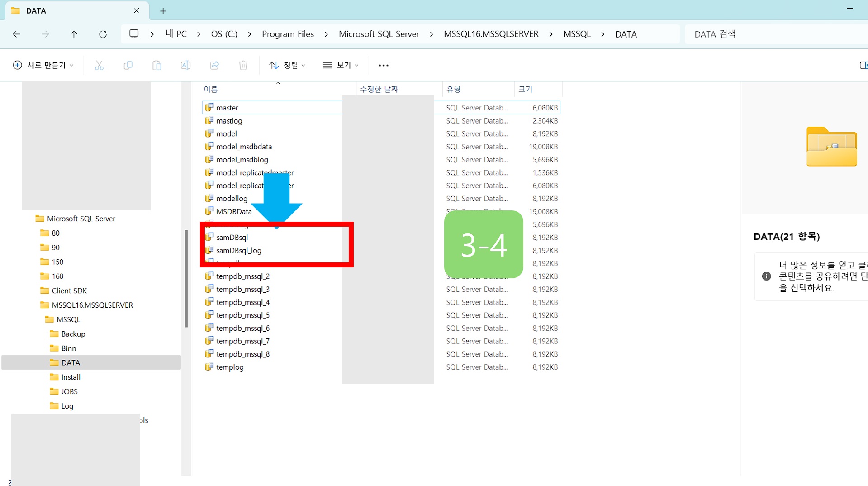Open the 새로 만들기 dropdown

point(43,65)
